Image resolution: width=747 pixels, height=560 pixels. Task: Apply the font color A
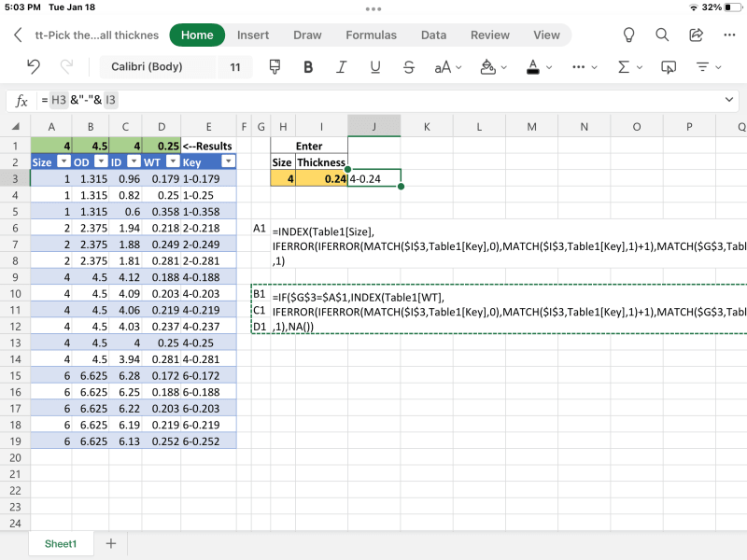(x=533, y=67)
